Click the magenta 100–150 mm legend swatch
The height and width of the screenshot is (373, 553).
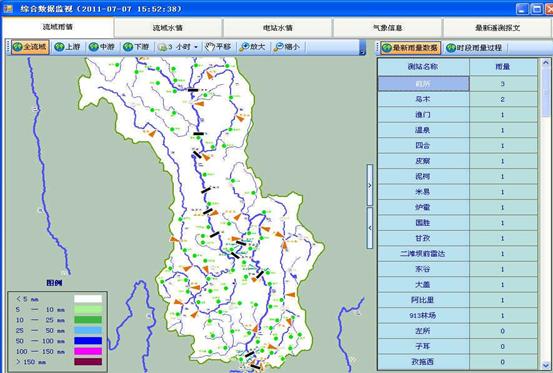click(88, 351)
